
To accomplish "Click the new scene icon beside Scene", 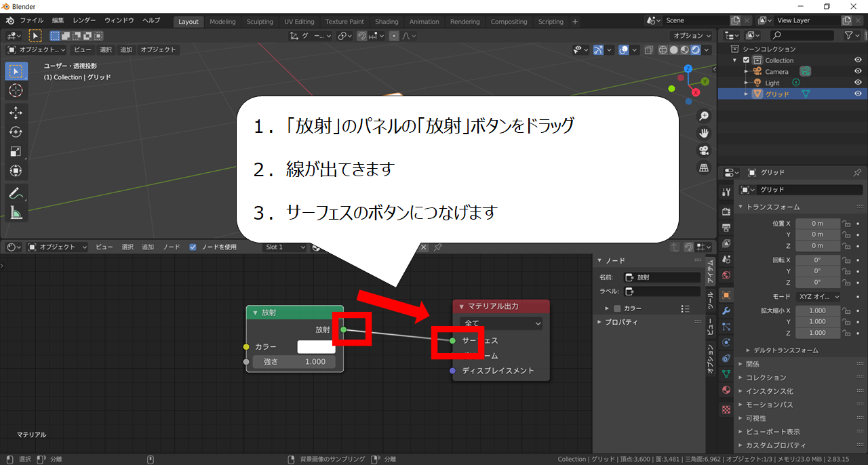I will coord(736,21).
